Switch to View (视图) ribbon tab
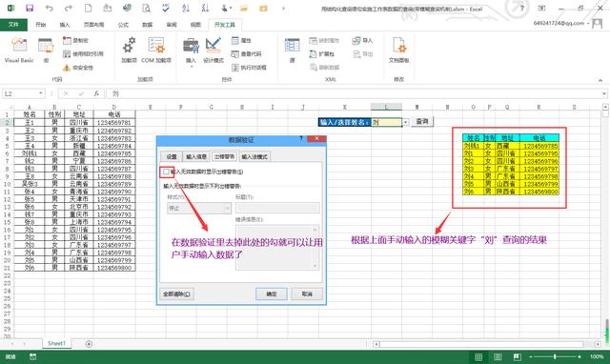Screen dimensions: 610x364 [x=195, y=25]
